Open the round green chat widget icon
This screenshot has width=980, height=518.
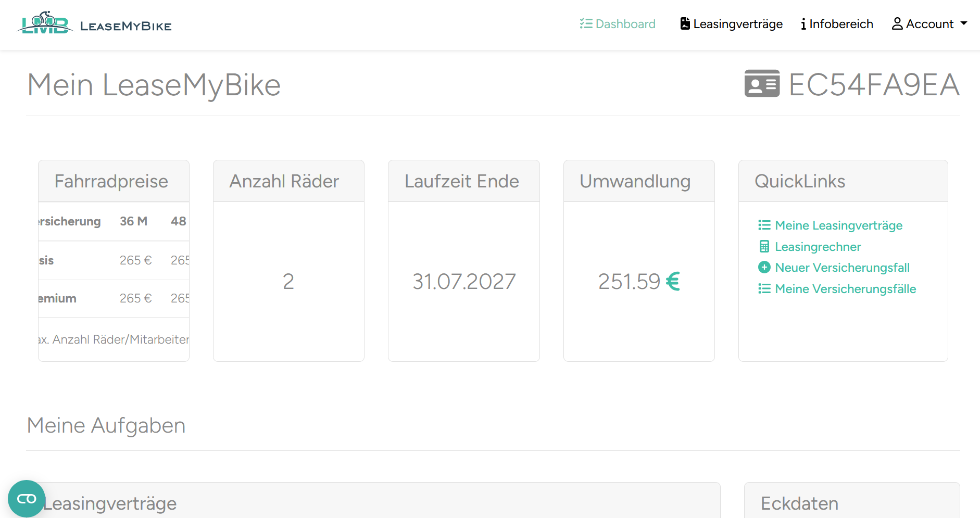point(27,499)
